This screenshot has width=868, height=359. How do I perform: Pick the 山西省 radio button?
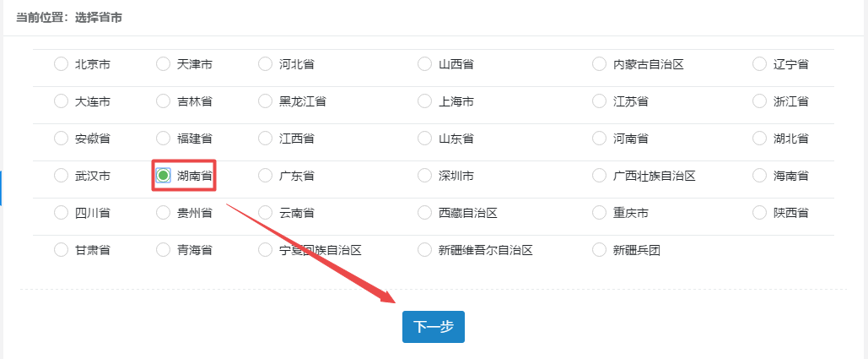425,64
